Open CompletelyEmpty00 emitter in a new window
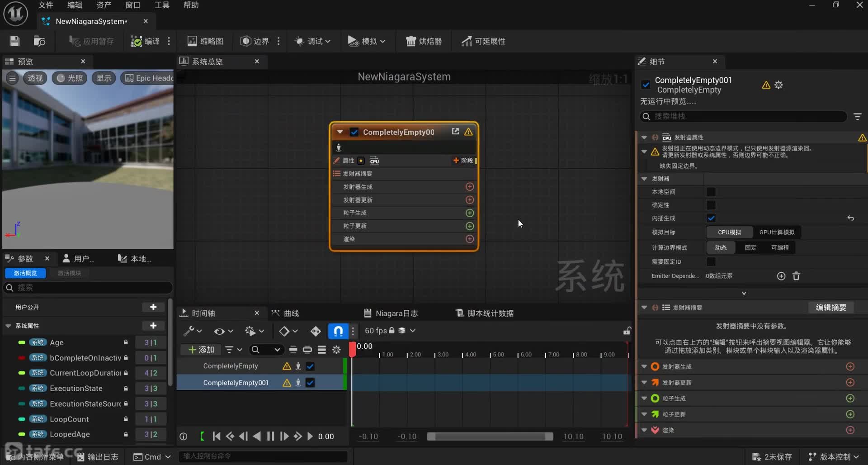Viewport: 868px width, 465px height. (x=455, y=132)
